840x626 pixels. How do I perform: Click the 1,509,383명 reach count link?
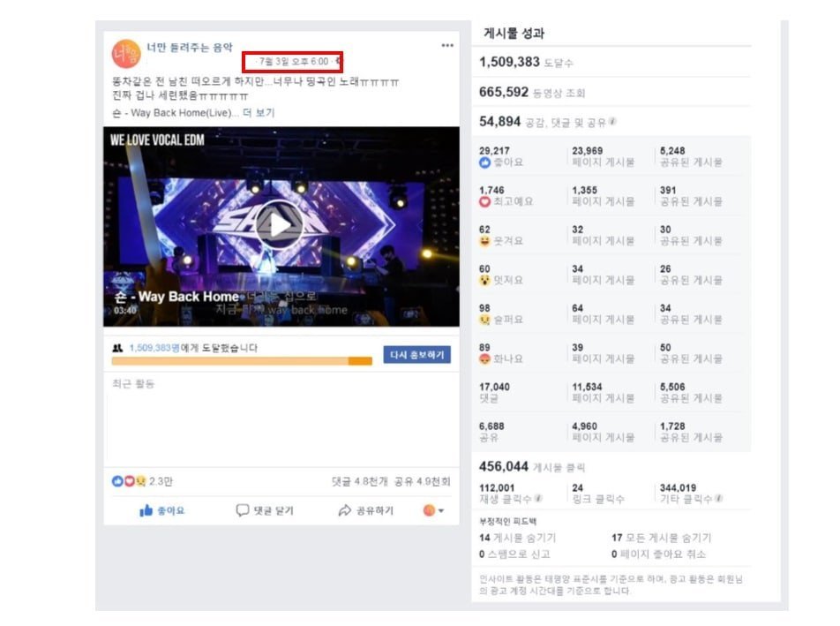click(154, 348)
